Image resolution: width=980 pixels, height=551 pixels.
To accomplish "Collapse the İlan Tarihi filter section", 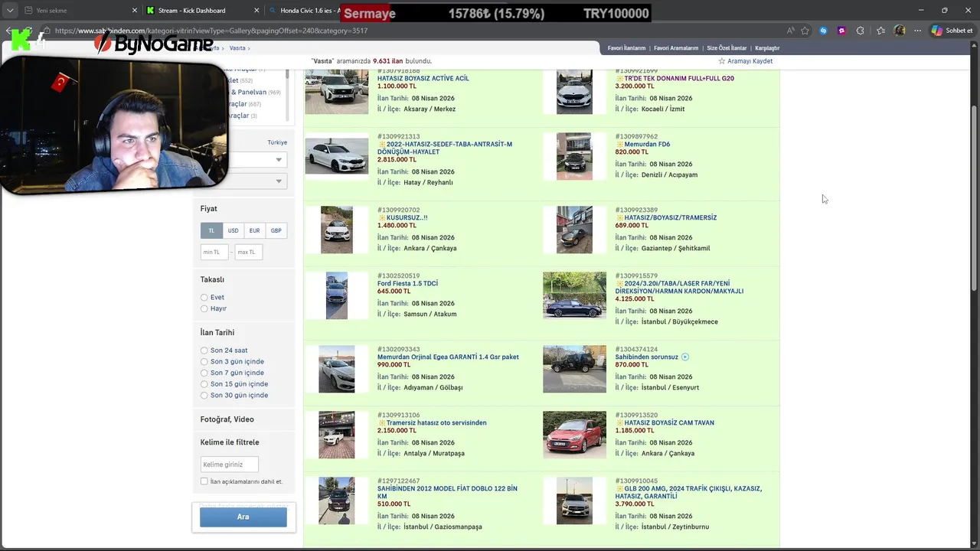I will 217,333.
